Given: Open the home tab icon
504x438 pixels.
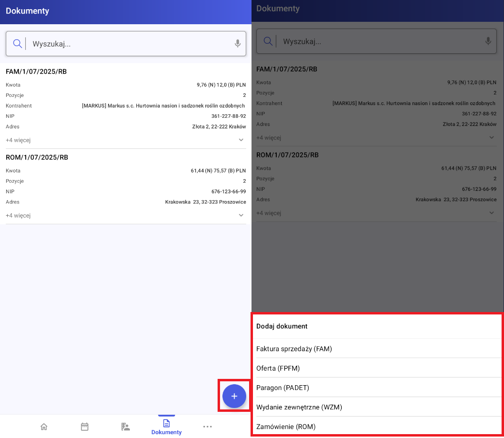Looking at the screenshot, I should pyautogui.click(x=44, y=426).
